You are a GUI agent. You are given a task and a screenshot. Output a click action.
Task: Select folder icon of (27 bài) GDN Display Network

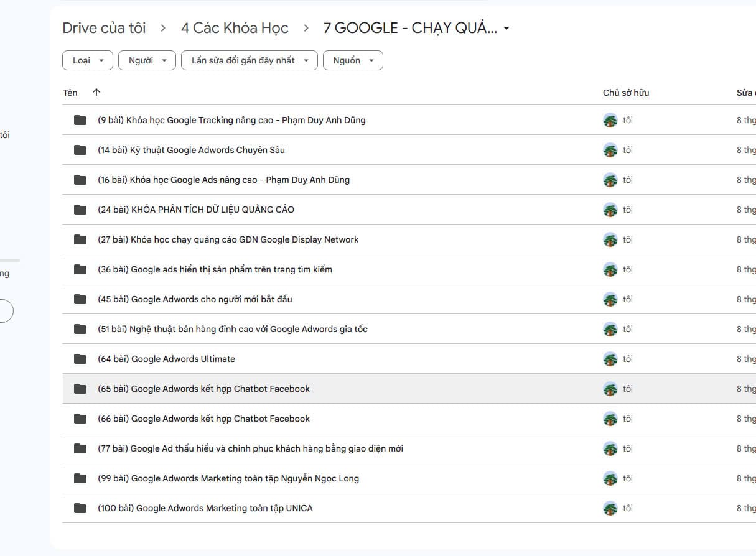point(80,239)
